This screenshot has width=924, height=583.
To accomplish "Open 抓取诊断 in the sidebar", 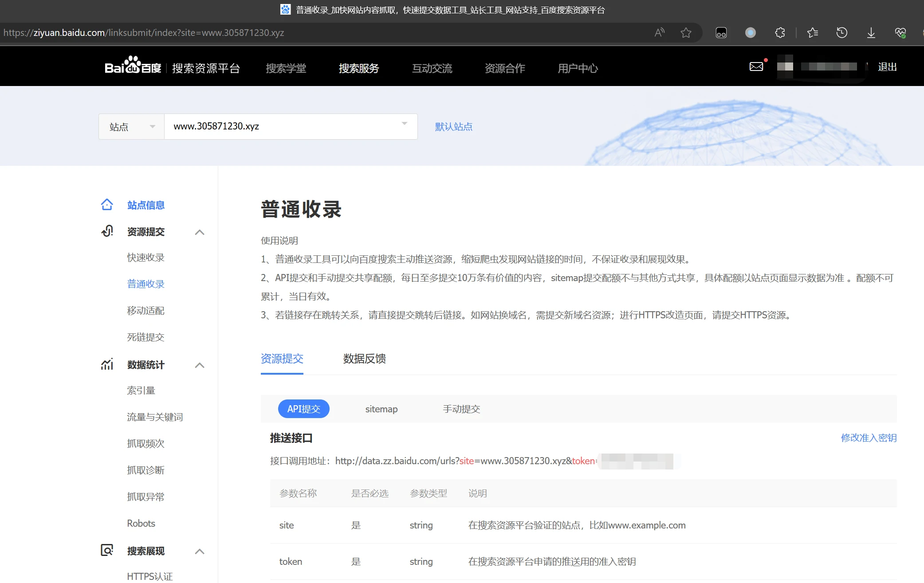I will [x=146, y=470].
